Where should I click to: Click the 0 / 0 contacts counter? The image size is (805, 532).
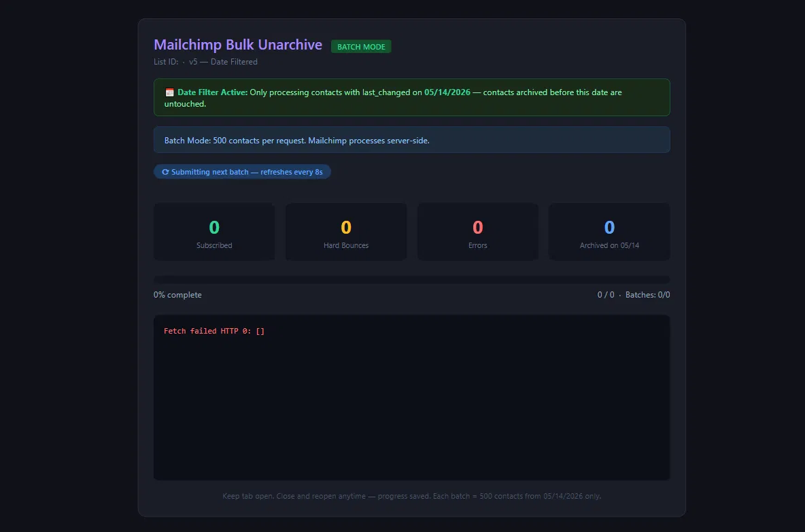606,295
